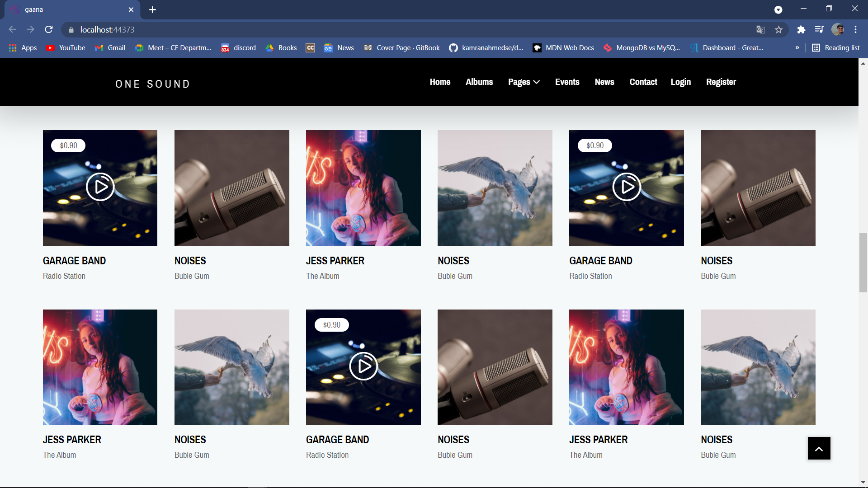The height and width of the screenshot is (488, 868).
Task: Click the page vertical scrollbar thumb
Action: pos(863,263)
